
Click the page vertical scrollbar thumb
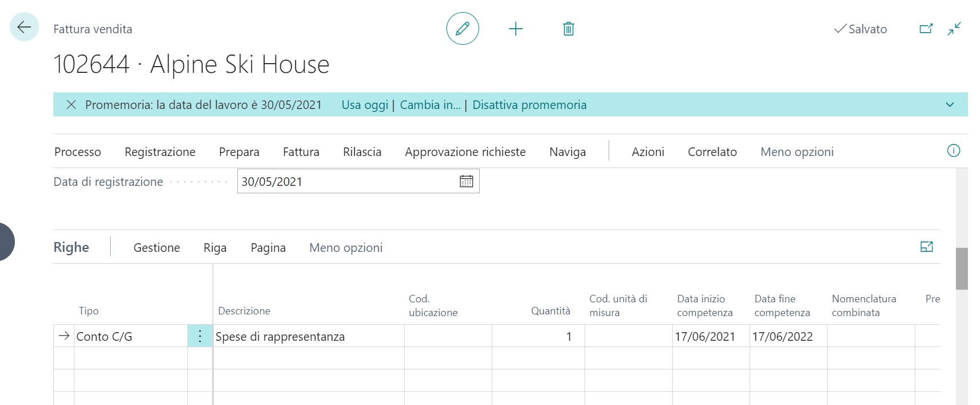pyautogui.click(x=962, y=268)
